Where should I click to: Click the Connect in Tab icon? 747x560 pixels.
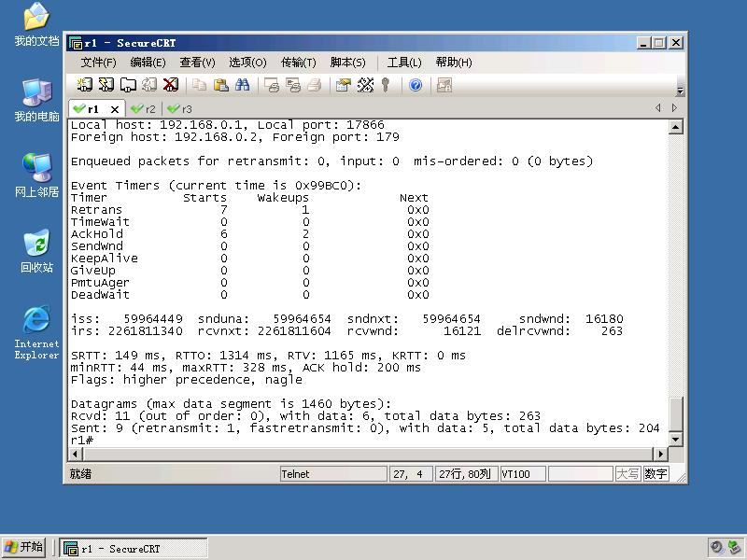tap(128, 85)
